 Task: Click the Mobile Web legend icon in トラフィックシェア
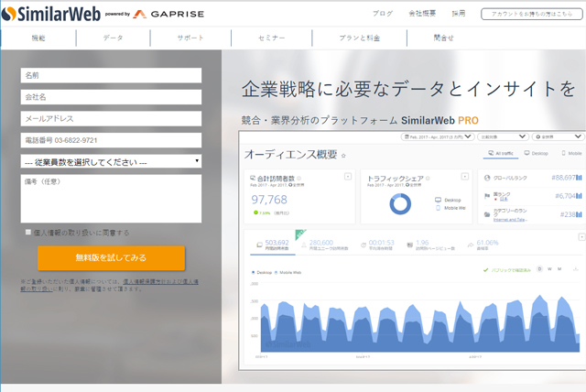pyautogui.click(x=438, y=208)
